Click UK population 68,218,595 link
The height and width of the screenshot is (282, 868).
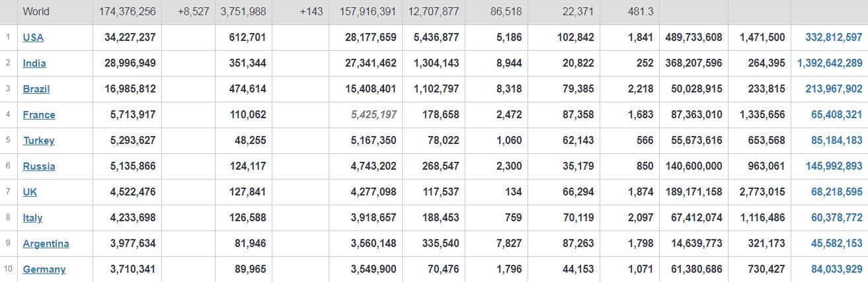(x=836, y=192)
